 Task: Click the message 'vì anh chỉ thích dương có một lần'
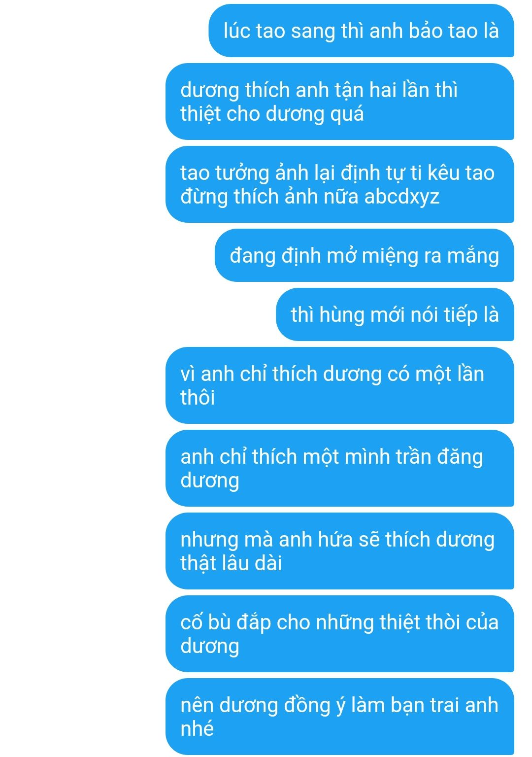[x=340, y=385]
